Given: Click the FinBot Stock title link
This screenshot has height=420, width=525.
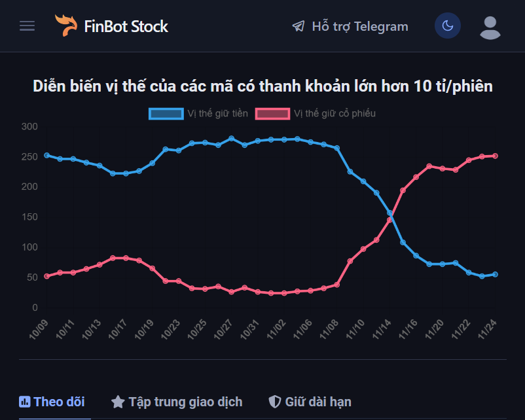Looking at the screenshot, I should pos(126,26).
